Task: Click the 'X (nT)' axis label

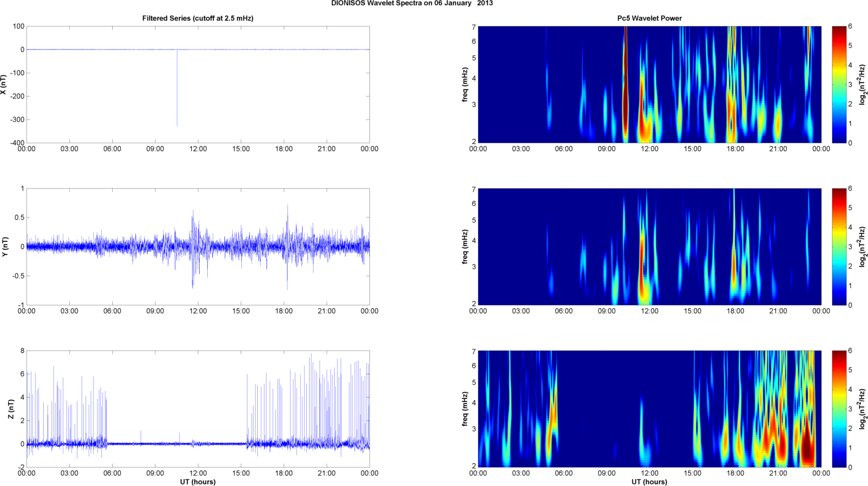Action: (4, 85)
